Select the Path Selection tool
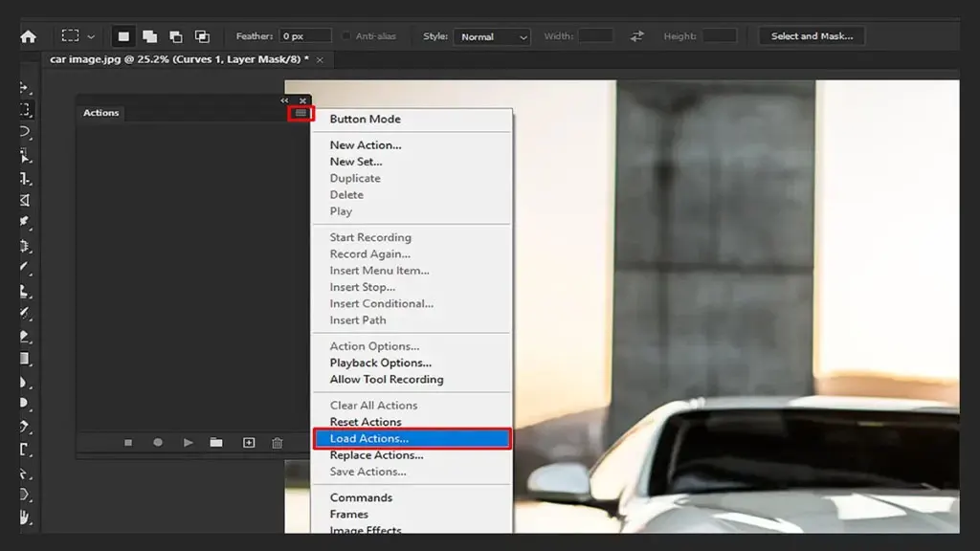 (x=25, y=473)
